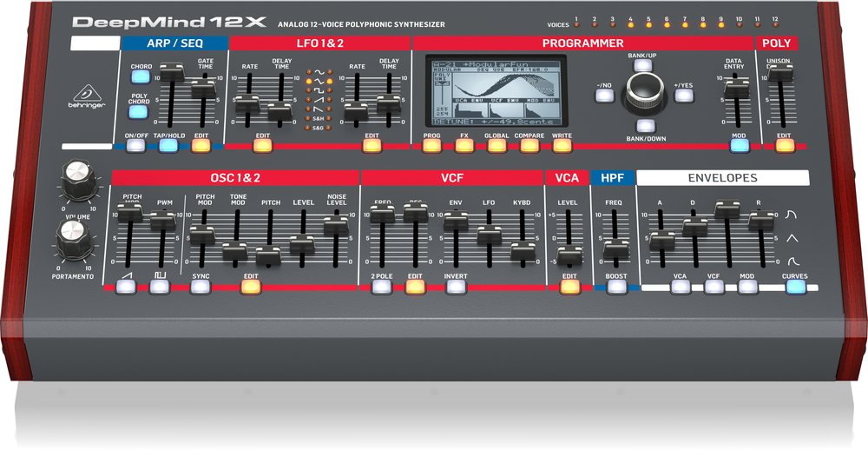
Task: Open the GLOBAL settings page
Action: [496, 146]
